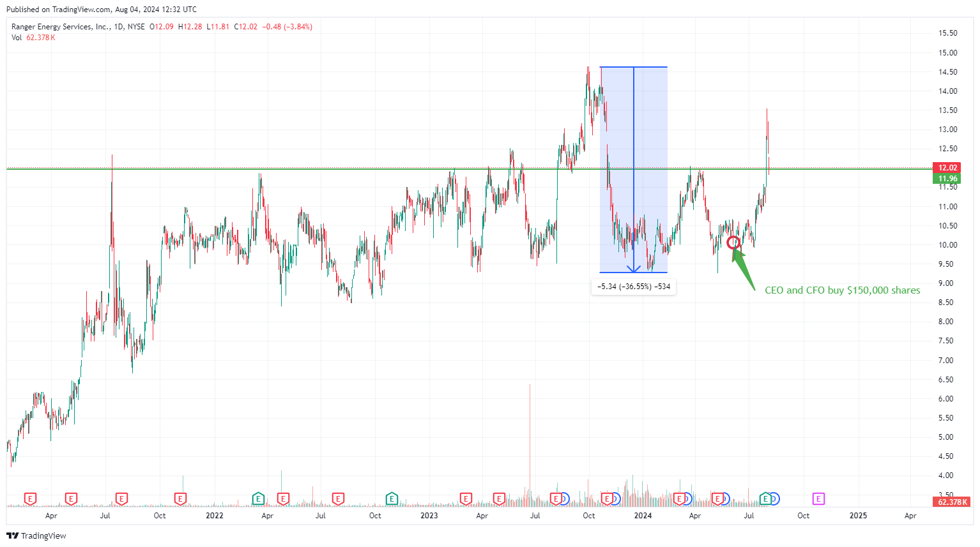Click the 14.50 price axis label
The image size is (980, 547).
coord(948,72)
